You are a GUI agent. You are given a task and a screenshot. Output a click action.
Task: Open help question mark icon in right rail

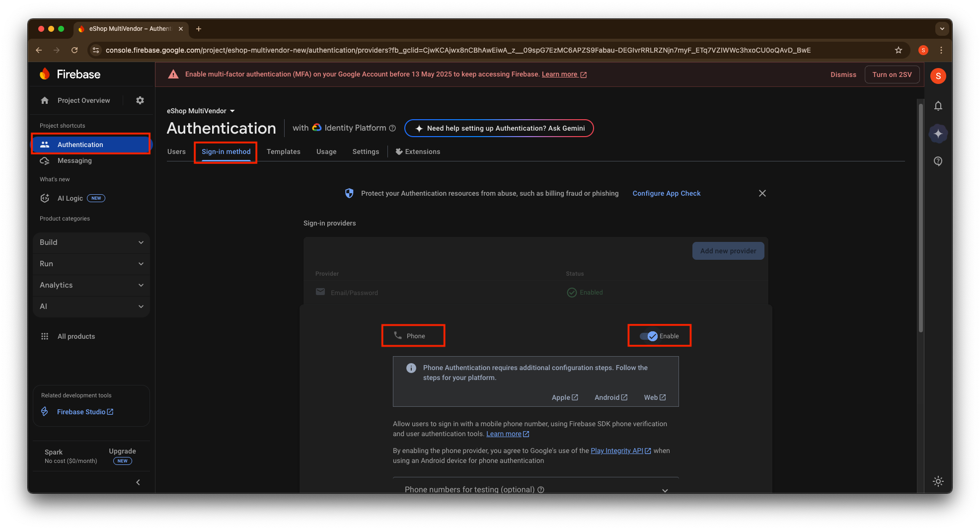point(938,161)
